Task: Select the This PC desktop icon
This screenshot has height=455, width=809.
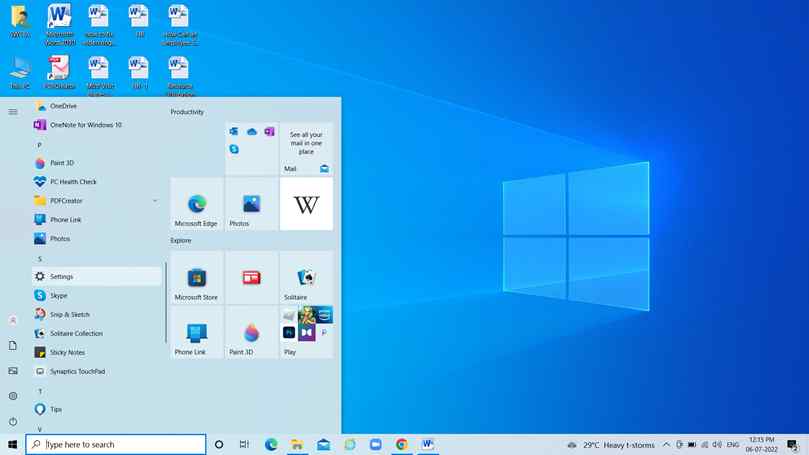Action: [x=20, y=73]
